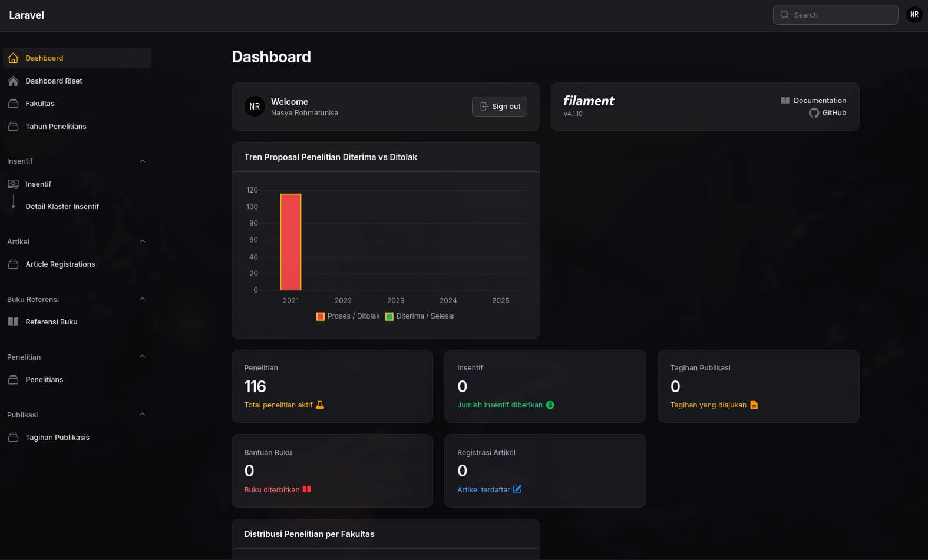928x560 pixels.
Task: Click the Dashboard home icon in sidebar
Action: pyautogui.click(x=13, y=58)
